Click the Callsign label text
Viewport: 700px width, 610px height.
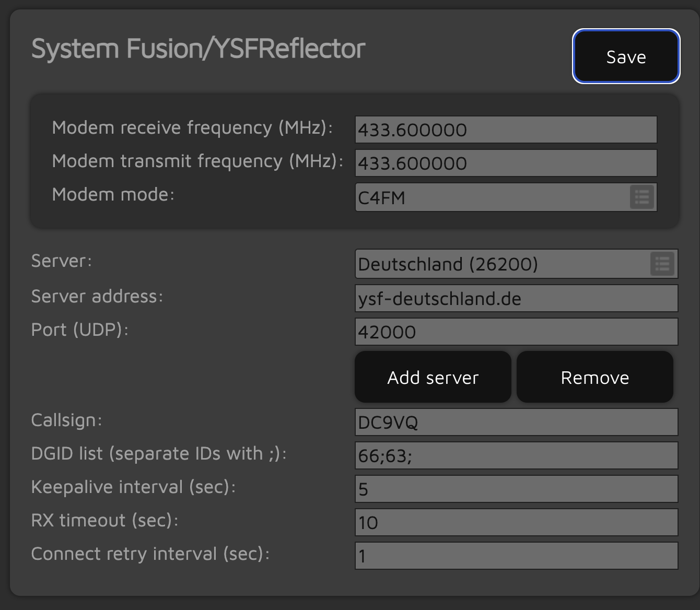(67, 420)
